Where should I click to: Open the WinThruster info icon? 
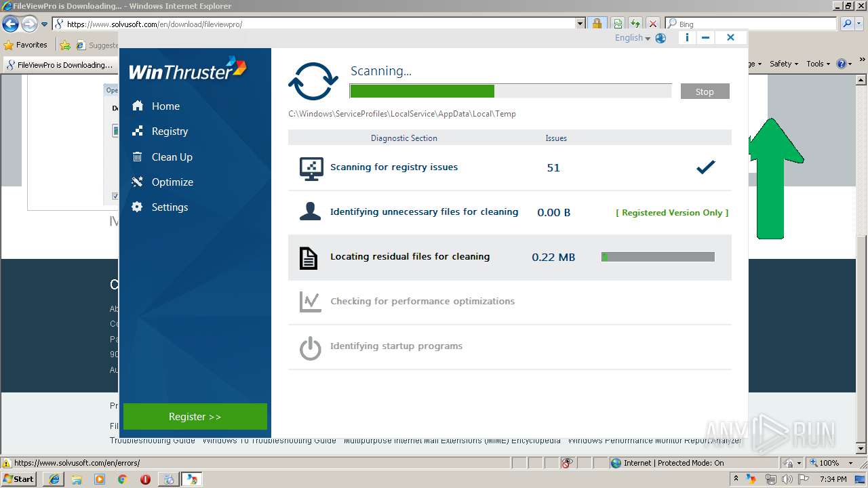click(x=687, y=38)
